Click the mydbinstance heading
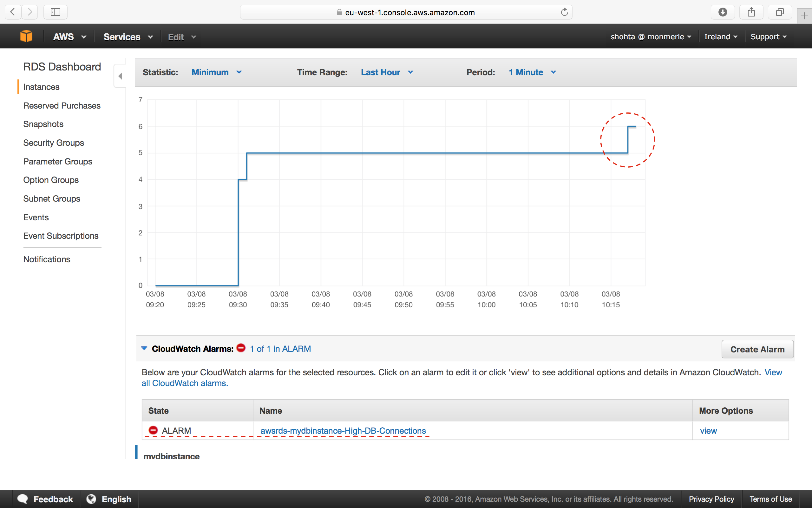 point(172,456)
